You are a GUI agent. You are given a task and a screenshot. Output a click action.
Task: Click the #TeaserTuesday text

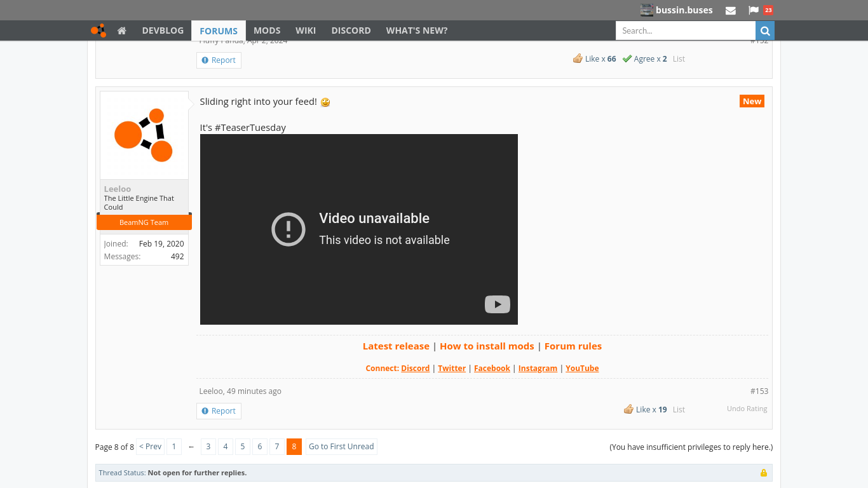coord(250,128)
